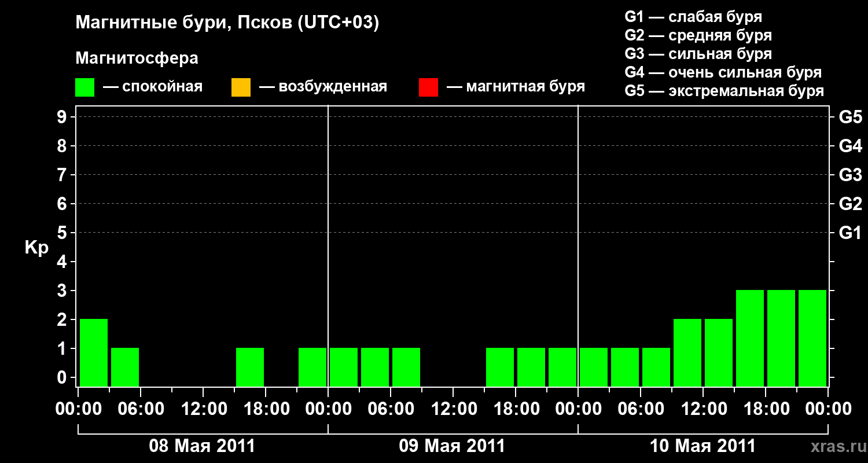This screenshot has height=463, width=868.
Task: Click the '10 Мая 2011' date label
Action: [x=703, y=446]
